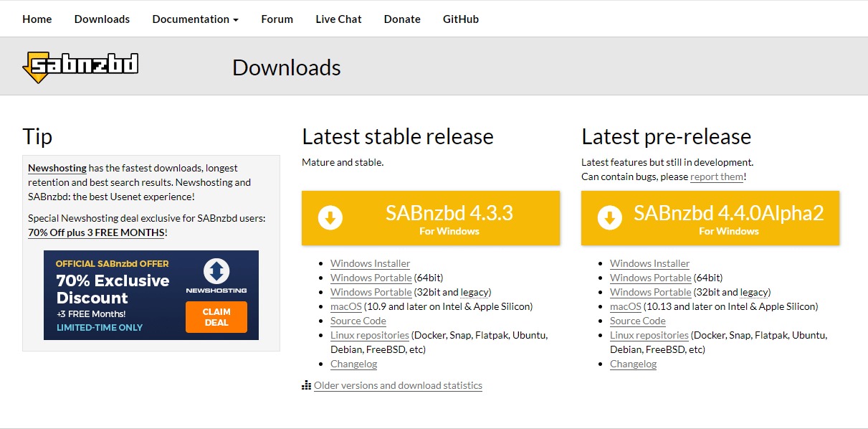Open the Documentation dropdown menu
Viewport: 868px width, 429px height.
190,19
